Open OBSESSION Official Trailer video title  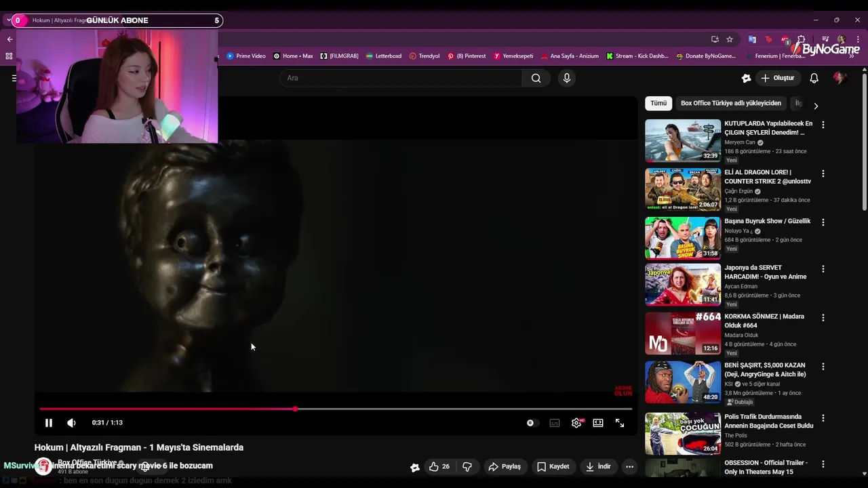tap(766, 467)
